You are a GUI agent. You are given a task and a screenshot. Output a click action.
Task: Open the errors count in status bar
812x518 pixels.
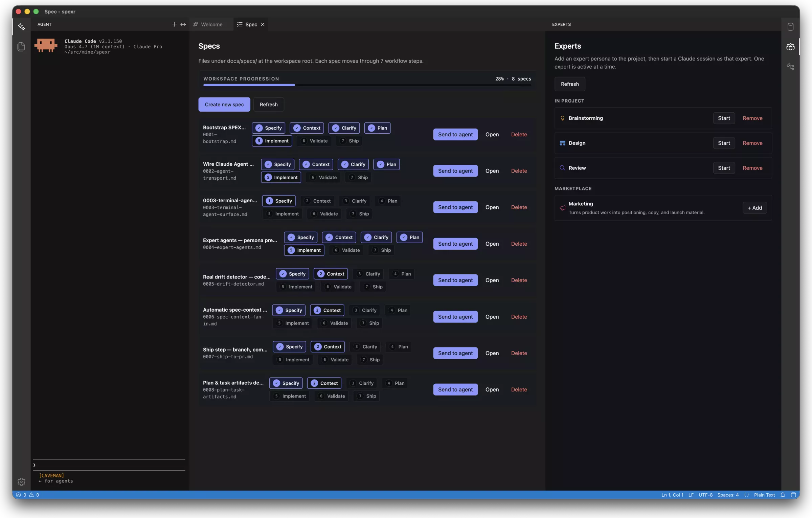coord(21,495)
